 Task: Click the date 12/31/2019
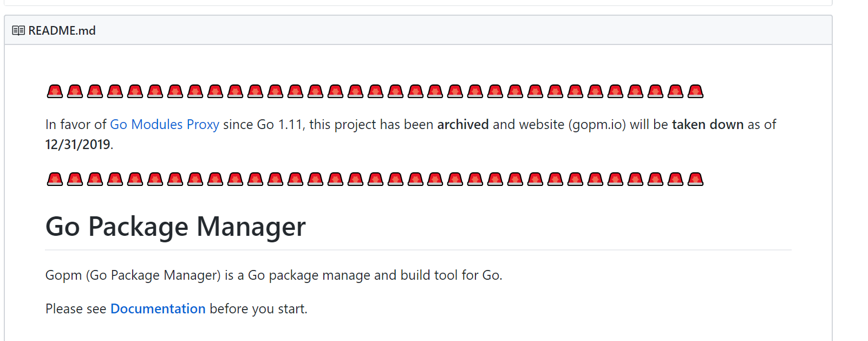(x=78, y=145)
